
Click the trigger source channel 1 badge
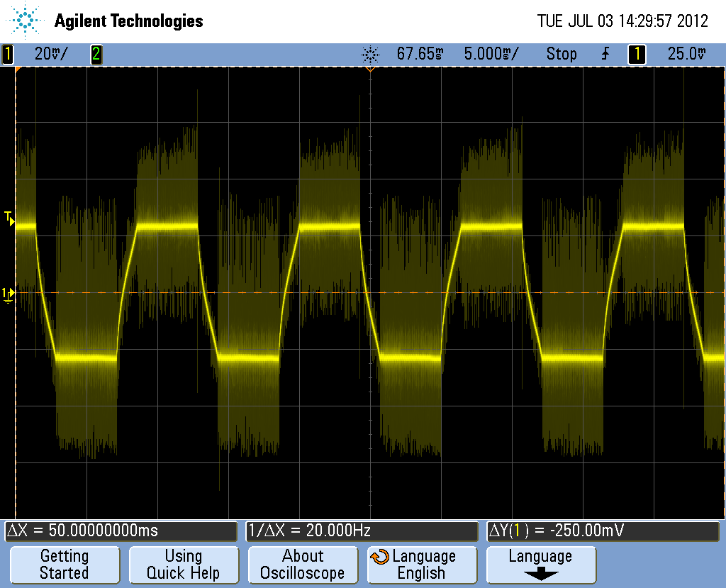[x=637, y=54]
